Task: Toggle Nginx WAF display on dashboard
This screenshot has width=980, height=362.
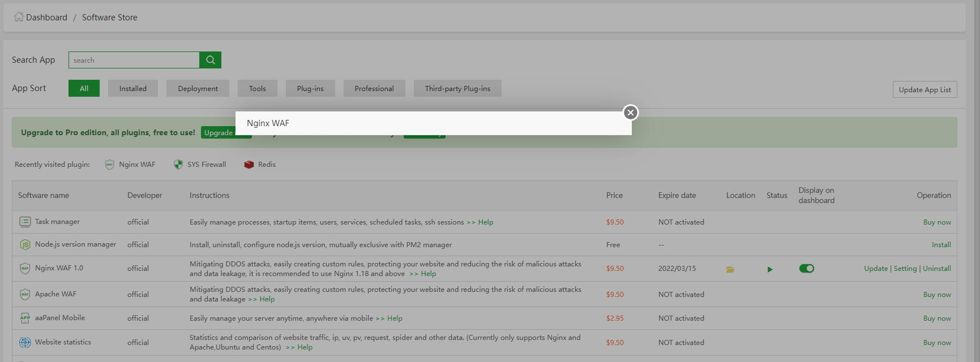Action: (807, 268)
